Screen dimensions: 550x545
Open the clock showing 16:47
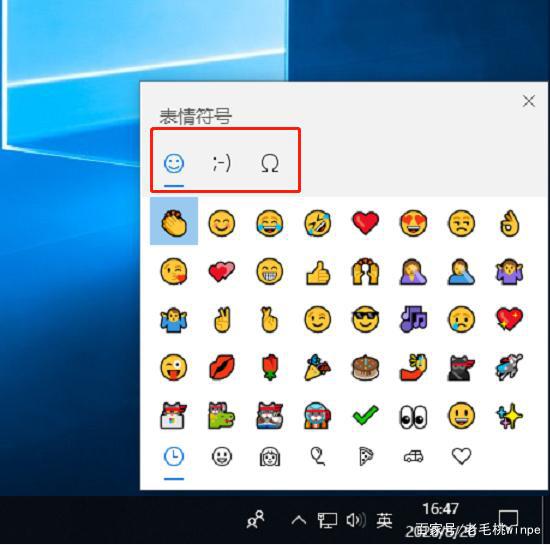tap(441, 509)
